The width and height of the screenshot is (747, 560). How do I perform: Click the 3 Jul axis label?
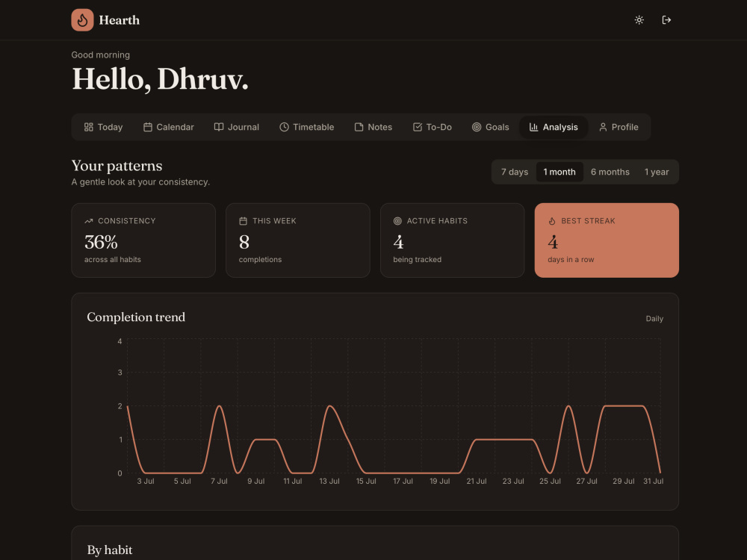click(146, 482)
